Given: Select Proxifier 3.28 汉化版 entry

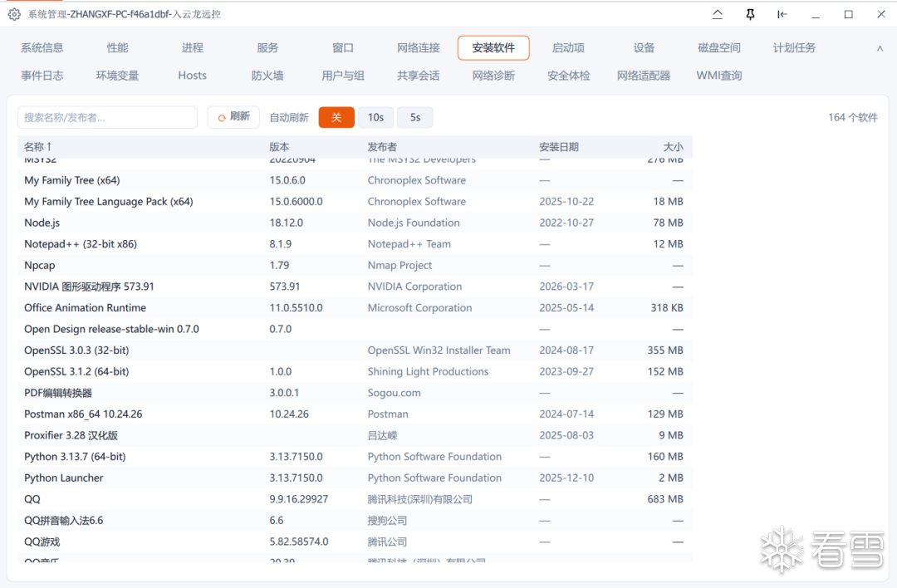Looking at the screenshot, I should [355, 435].
